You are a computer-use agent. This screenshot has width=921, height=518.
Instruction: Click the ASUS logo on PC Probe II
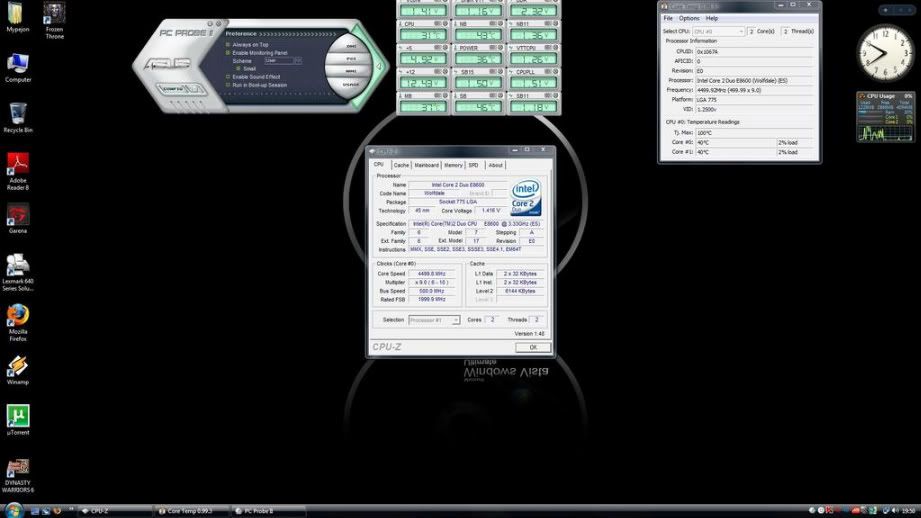[167, 63]
